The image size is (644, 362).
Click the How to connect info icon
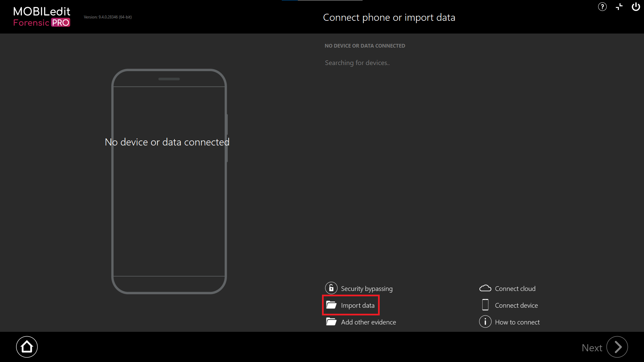(485, 322)
